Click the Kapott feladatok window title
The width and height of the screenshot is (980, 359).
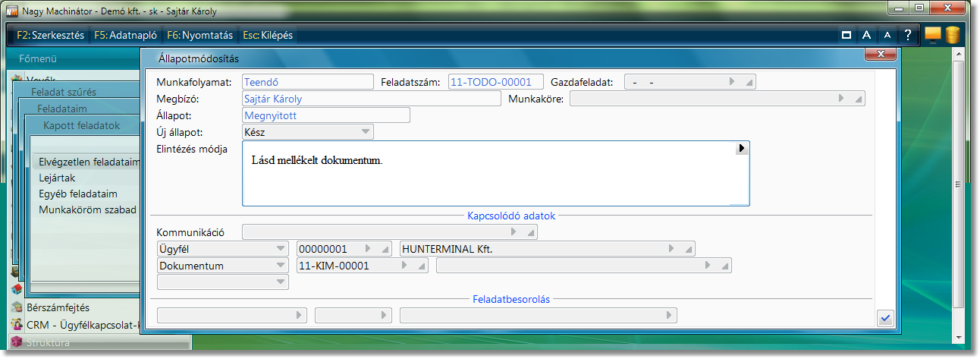pos(82,125)
